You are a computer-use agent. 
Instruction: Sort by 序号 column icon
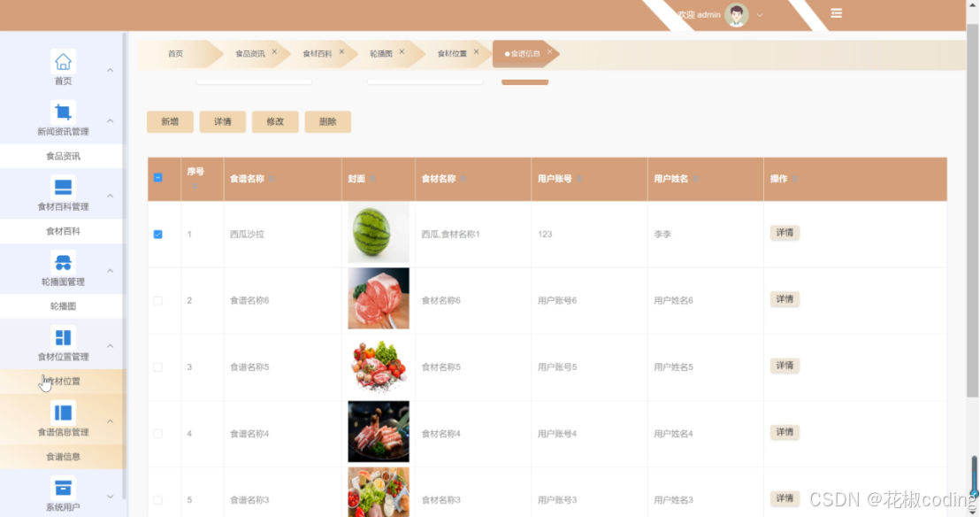pos(195,186)
